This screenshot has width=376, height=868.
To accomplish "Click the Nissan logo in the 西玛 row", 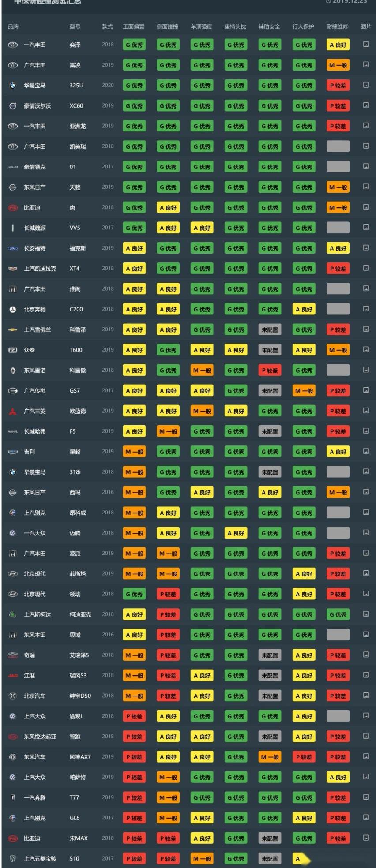I will pos(13,492).
